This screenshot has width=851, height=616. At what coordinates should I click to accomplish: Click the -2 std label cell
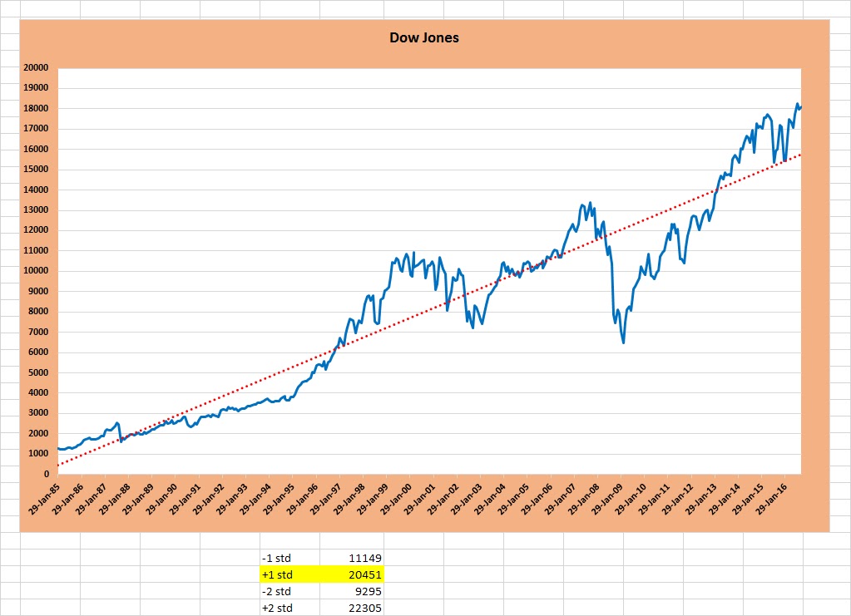tap(289, 592)
